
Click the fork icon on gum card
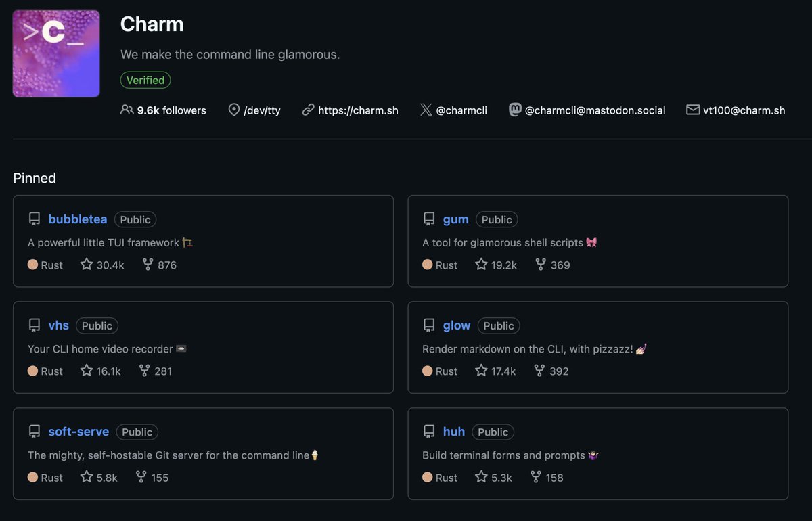click(540, 265)
